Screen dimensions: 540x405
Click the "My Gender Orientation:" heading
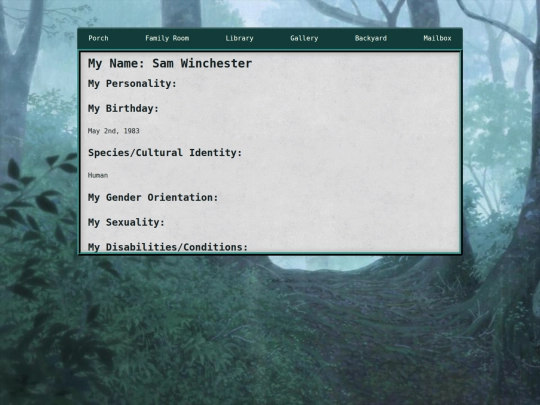coord(153,197)
